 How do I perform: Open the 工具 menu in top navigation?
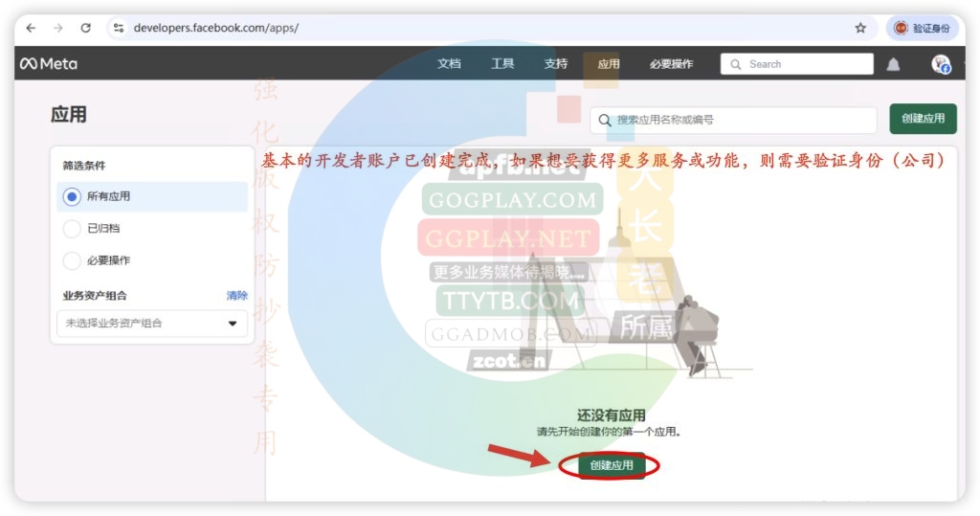pos(502,64)
